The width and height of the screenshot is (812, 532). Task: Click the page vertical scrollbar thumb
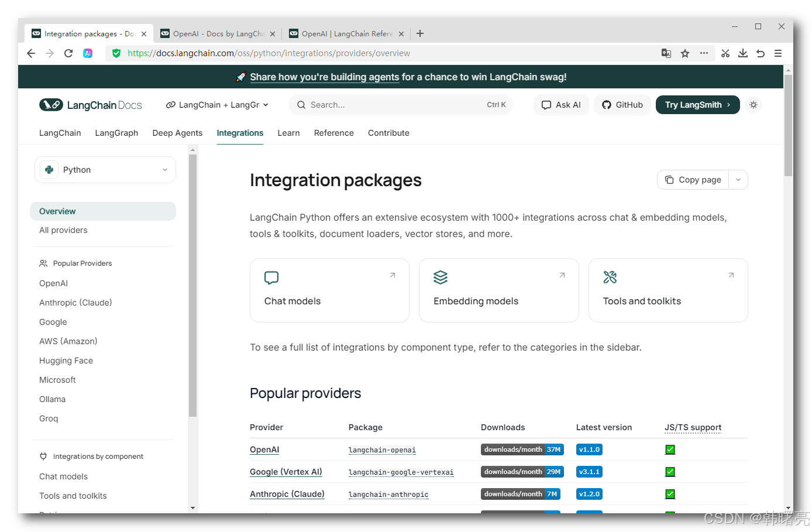[x=788, y=126]
